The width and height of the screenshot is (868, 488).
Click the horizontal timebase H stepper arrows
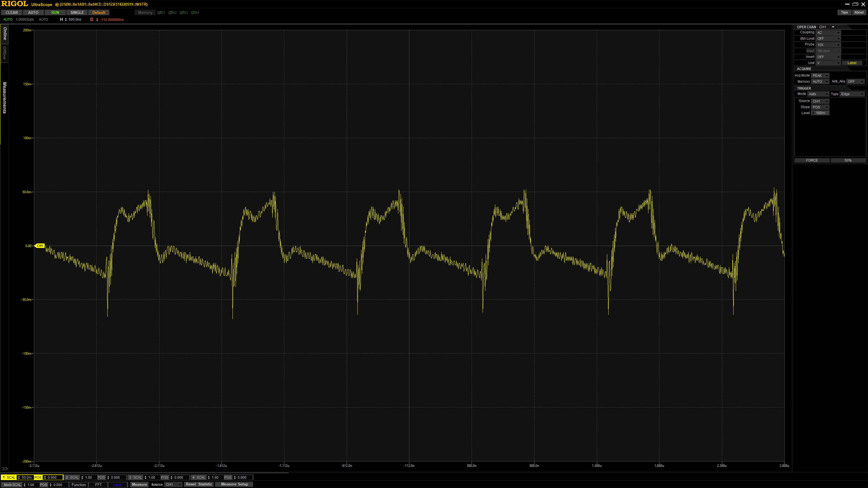coord(66,19)
